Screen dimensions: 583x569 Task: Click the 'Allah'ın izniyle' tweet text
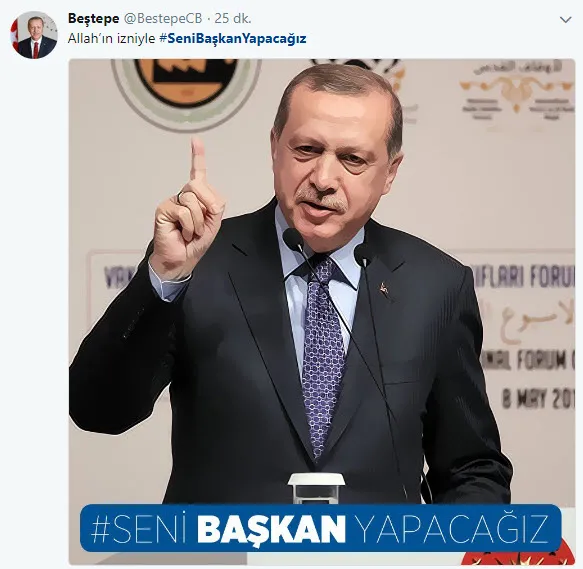[112, 39]
